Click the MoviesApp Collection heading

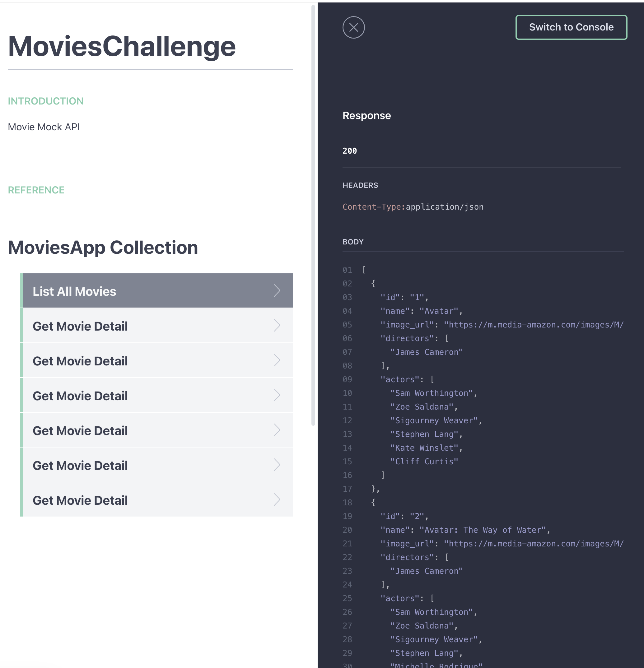pyautogui.click(x=103, y=247)
